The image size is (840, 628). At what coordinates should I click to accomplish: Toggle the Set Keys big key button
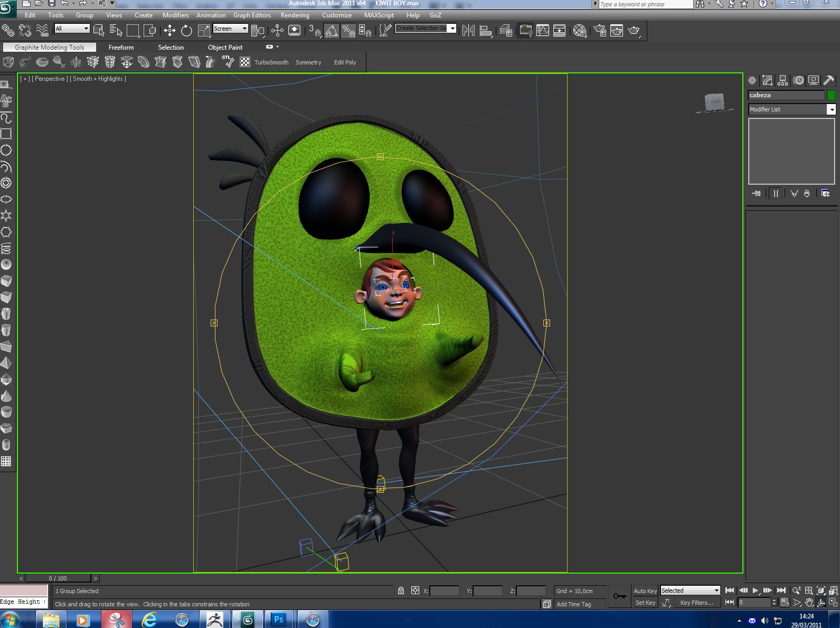[x=620, y=596]
